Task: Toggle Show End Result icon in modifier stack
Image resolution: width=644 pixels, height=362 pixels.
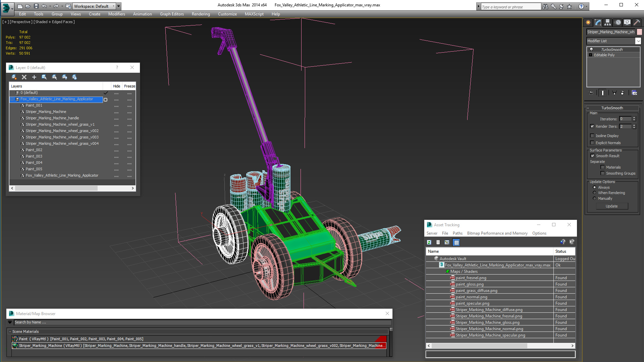Action: coord(603,93)
